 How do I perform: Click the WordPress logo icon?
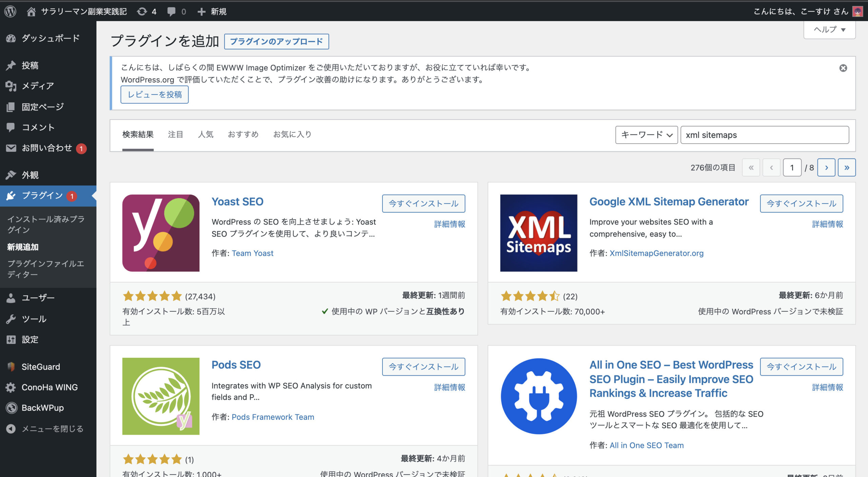click(10, 12)
